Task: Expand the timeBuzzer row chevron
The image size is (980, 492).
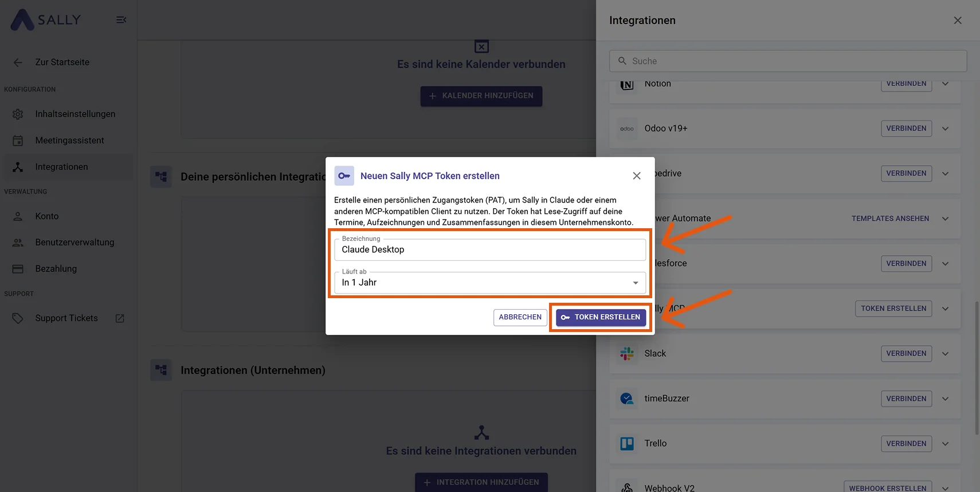Action: click(945, 399)
